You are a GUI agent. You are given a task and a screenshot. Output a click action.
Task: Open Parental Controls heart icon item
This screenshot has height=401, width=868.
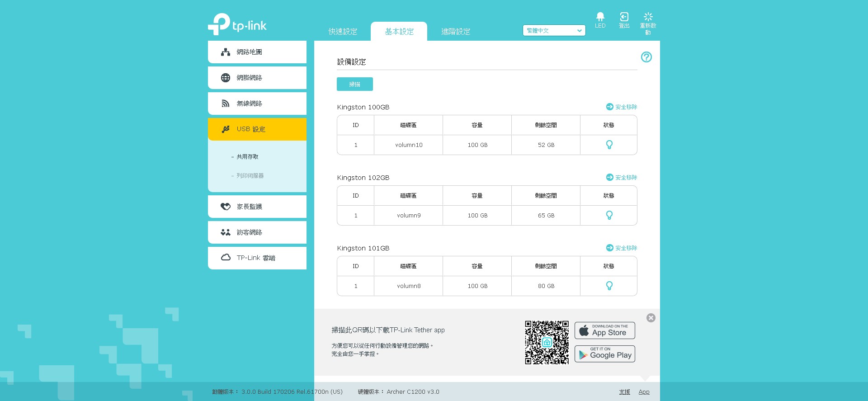[x=257, y=207]
